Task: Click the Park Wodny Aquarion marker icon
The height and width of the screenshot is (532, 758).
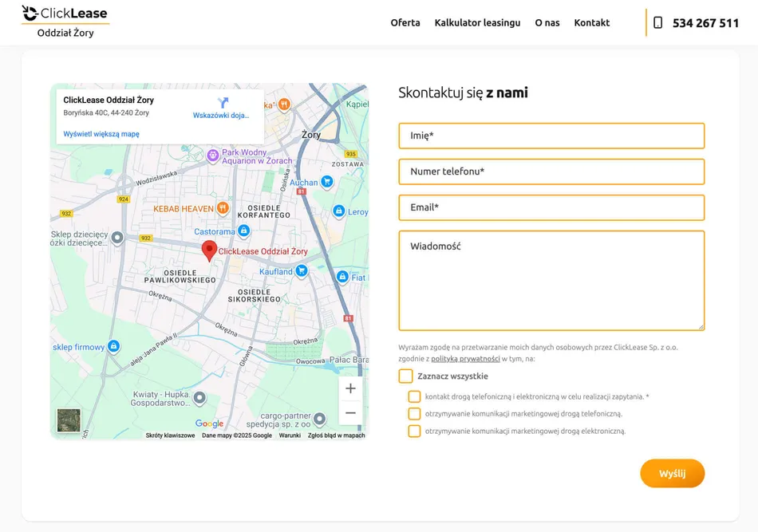Action: (x=212, y=156)
